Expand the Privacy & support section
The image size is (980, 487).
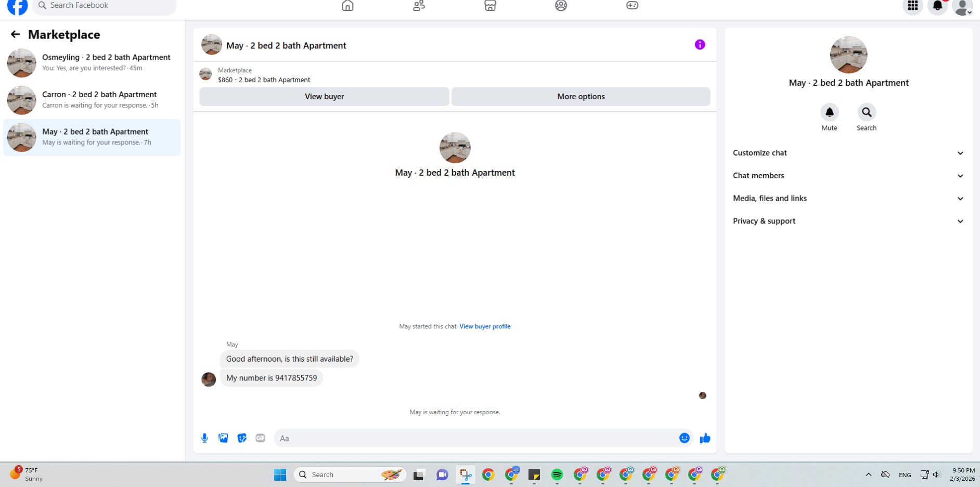[x=848, y=221]
